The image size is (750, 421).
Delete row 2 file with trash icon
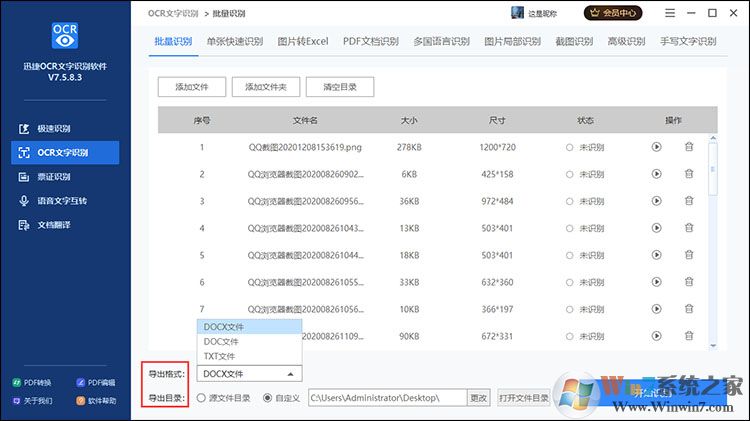coord(689,174)
